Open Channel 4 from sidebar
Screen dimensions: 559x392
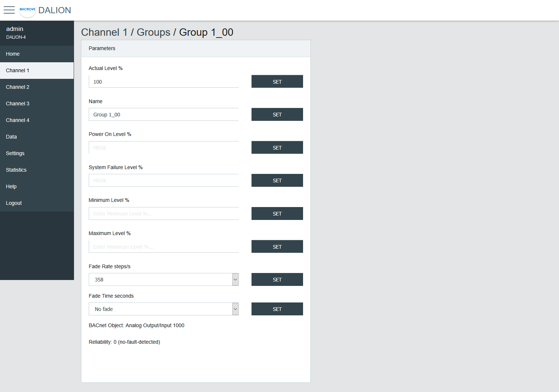point(18,120)
